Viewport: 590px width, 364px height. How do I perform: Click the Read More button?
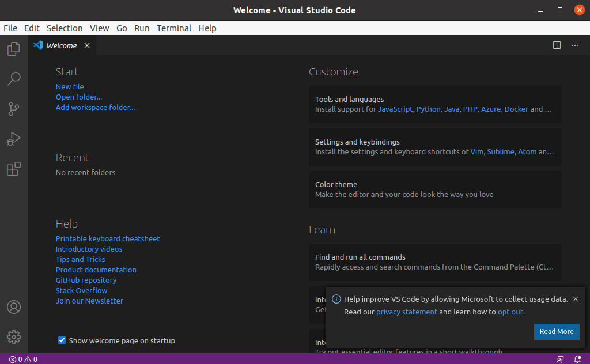click(x=557, y=332)
